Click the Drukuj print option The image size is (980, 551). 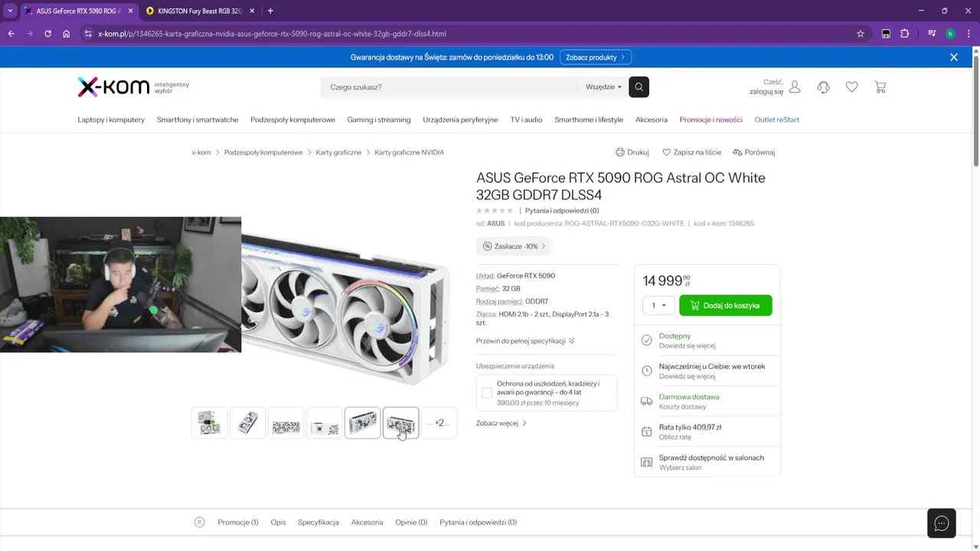[632, 152]
